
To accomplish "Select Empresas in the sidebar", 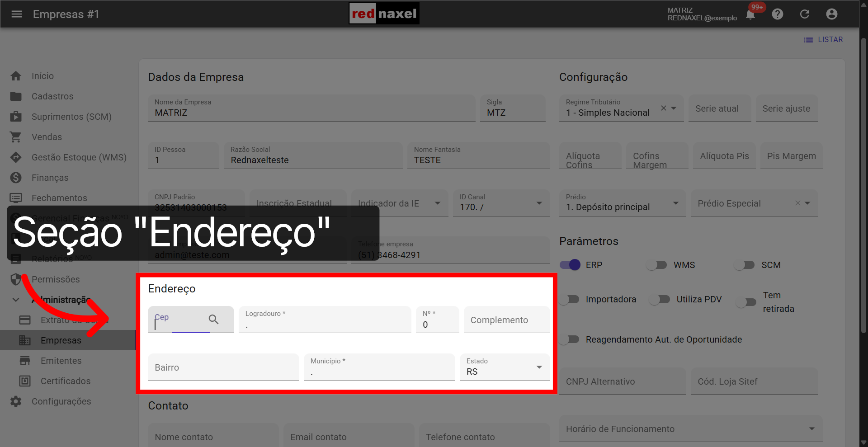I will pyautogui.click(x=61, y=340).
